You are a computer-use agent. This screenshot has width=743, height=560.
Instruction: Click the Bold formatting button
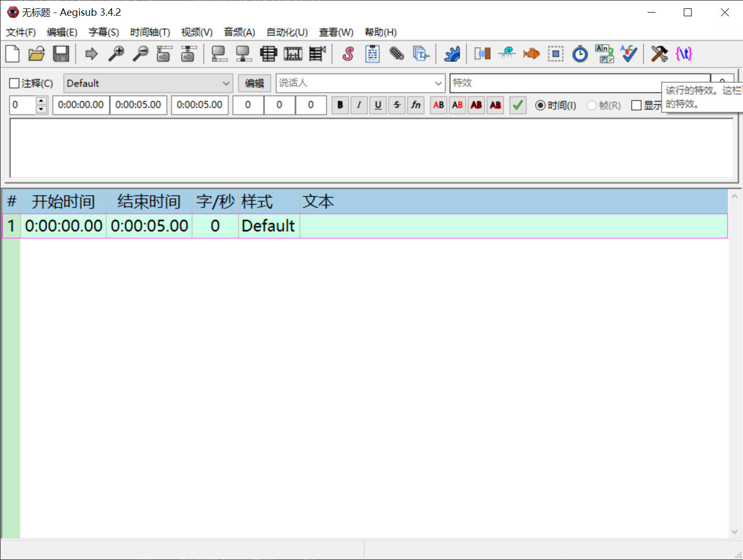pyautogui.click(x=340, y=105)
